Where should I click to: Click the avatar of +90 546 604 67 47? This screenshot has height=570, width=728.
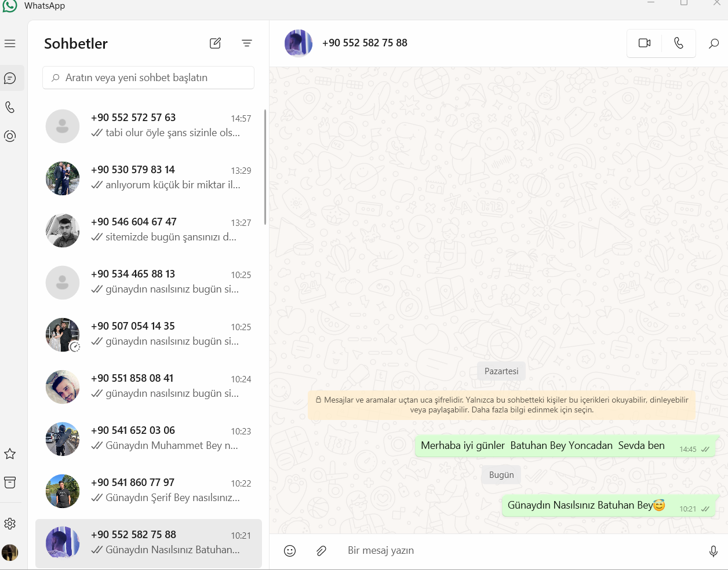(63, 231)
